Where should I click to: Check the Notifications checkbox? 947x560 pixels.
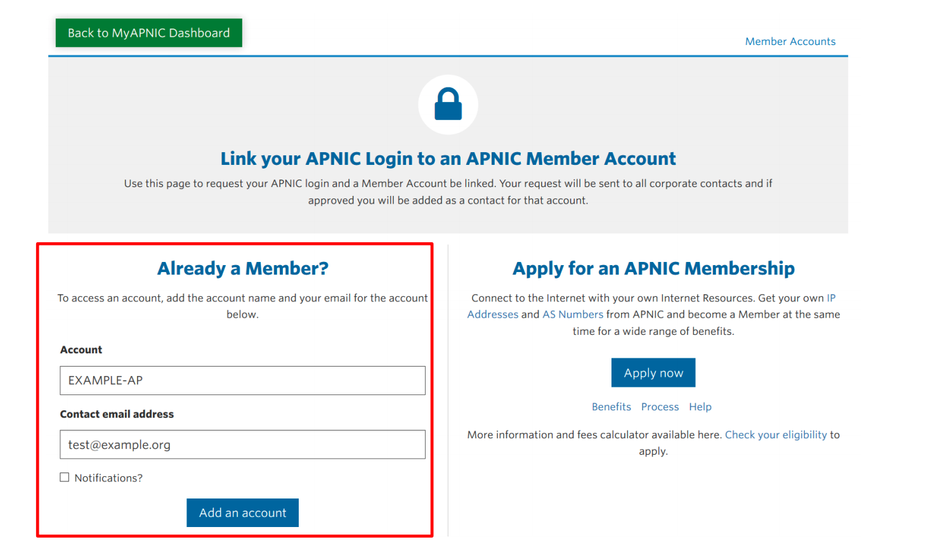[64, 477]
